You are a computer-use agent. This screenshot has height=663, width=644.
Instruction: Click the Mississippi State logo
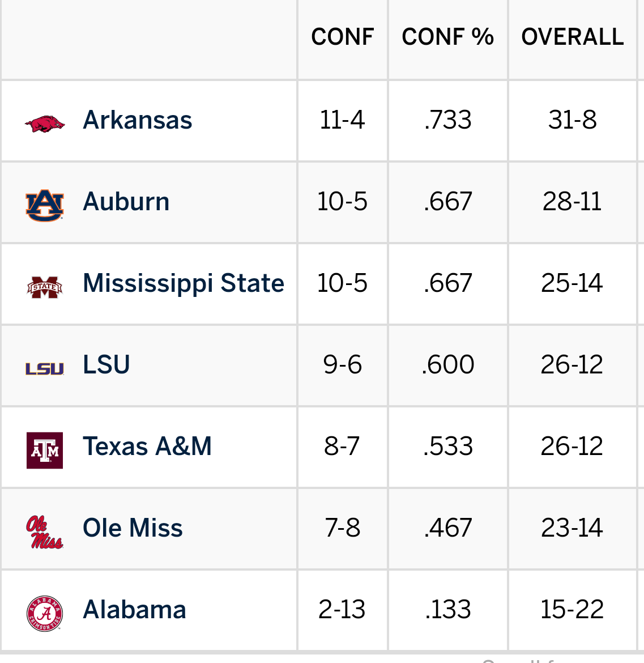click(x=45, y=287)
